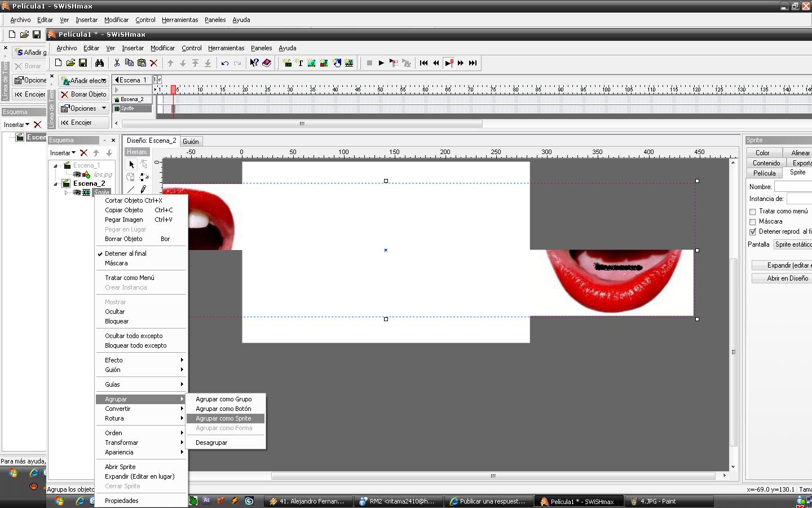Select Propiedades in context menu

click(x=141, y=501)
